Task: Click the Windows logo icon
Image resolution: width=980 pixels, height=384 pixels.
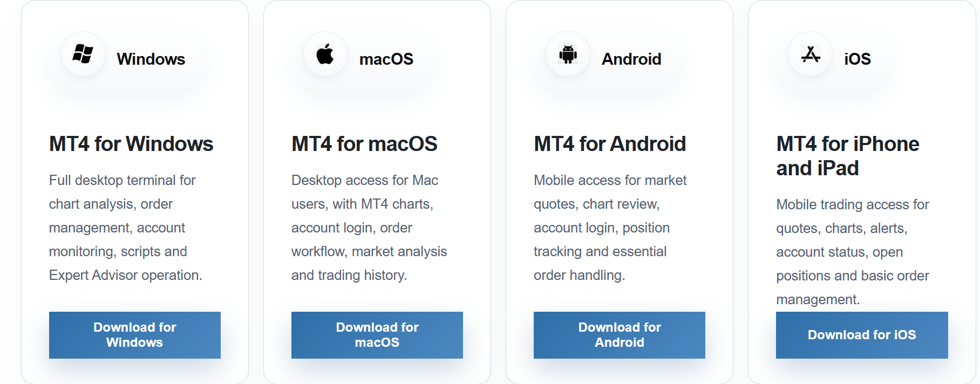Action: pos(83,54)
